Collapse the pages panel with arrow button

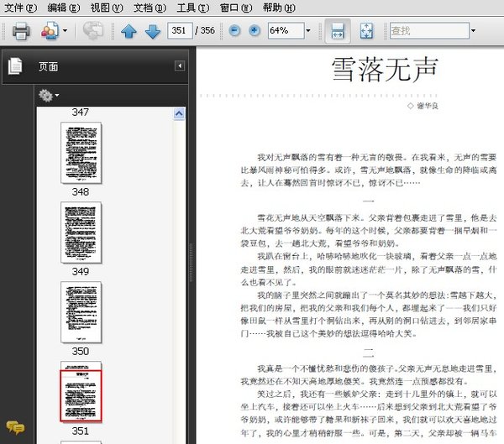(180, 65)
